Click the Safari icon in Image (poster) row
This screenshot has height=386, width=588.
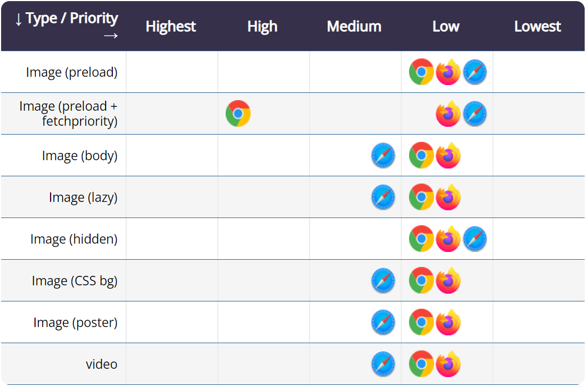pyautogui.click(x=383, y=323)
